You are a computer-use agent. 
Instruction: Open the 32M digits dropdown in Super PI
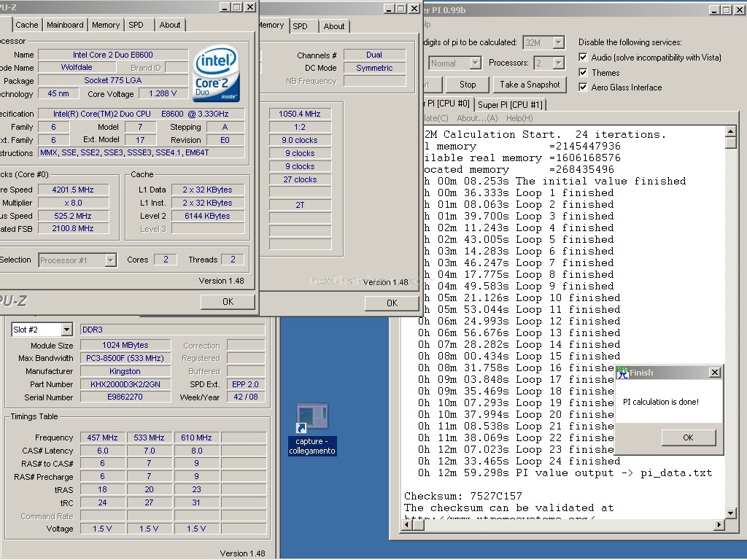click(x=558, y=43)
